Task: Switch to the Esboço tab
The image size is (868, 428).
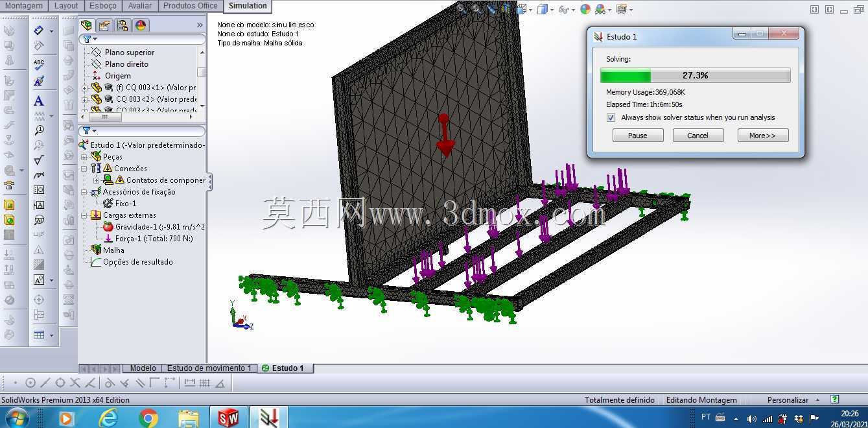Action: point(103,6)
